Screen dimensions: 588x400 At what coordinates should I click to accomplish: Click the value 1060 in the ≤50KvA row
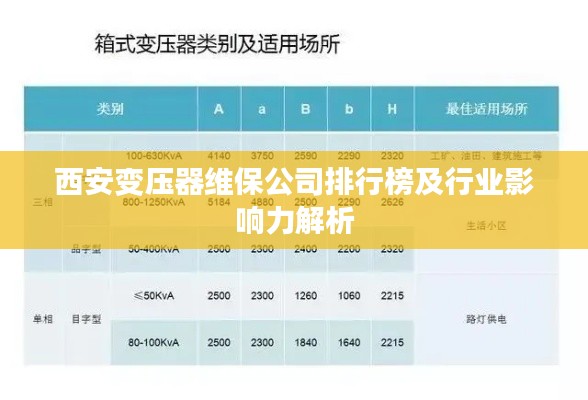click(x=349, y=296)
